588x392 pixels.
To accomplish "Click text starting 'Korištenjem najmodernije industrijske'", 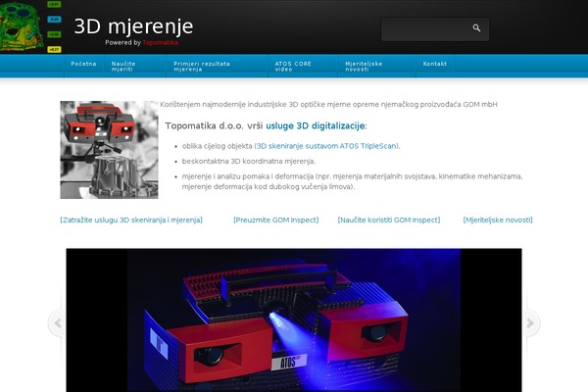I will 328,104.
